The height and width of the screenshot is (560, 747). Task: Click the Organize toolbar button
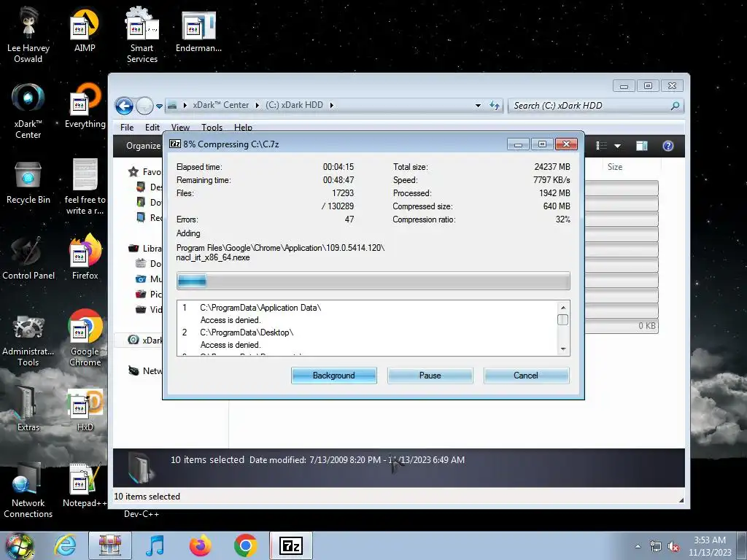[142, 146]
